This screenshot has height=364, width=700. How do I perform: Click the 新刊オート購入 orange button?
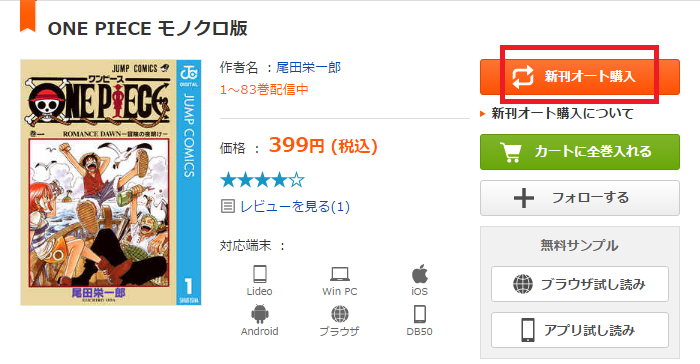pos(579,77)
